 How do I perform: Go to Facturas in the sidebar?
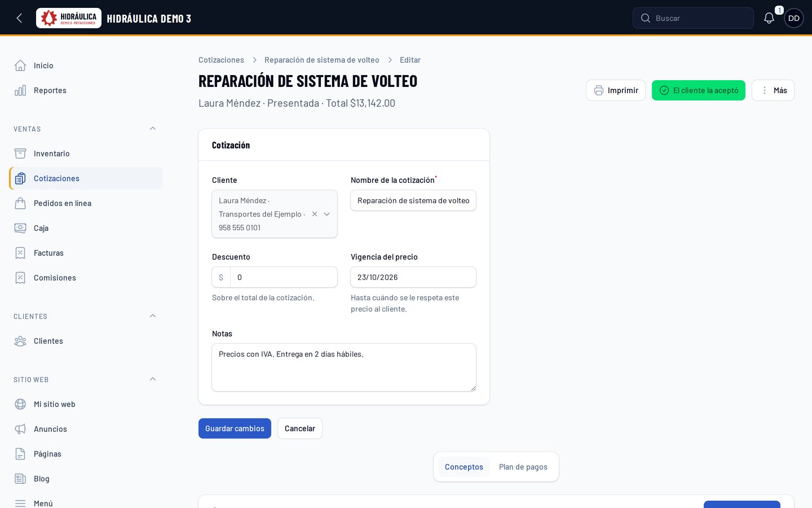(86, 253)
